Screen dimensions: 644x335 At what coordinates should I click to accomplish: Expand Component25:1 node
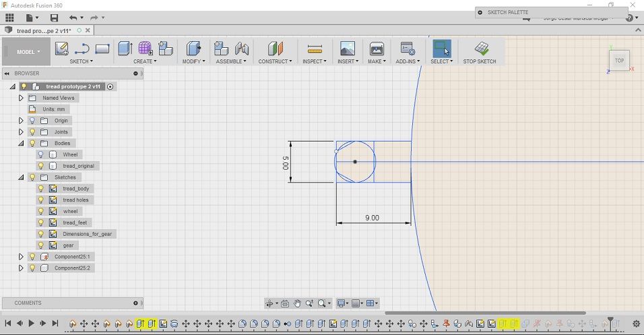pyautogui.click(x=21, y=257)
